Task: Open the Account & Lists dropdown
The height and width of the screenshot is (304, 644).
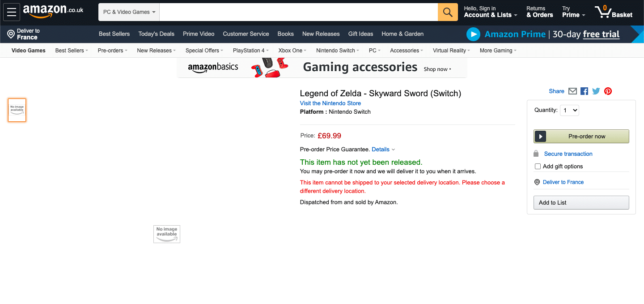Action: (490, 15)
